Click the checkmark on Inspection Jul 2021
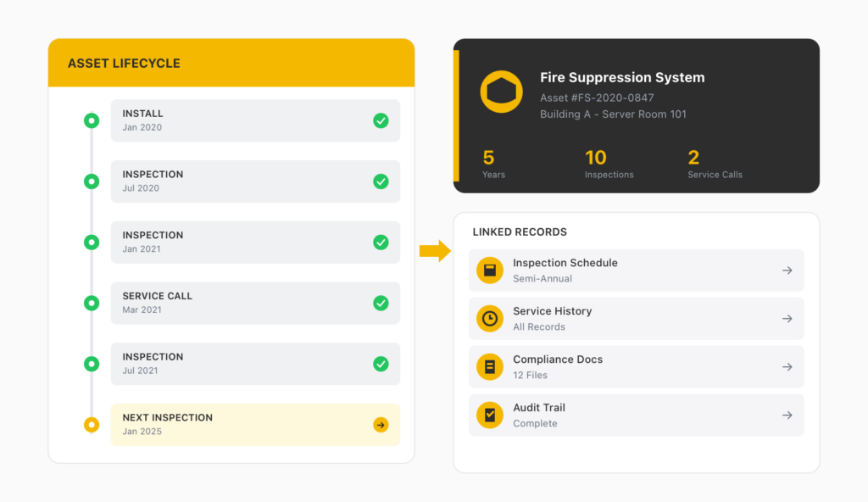 381,364
